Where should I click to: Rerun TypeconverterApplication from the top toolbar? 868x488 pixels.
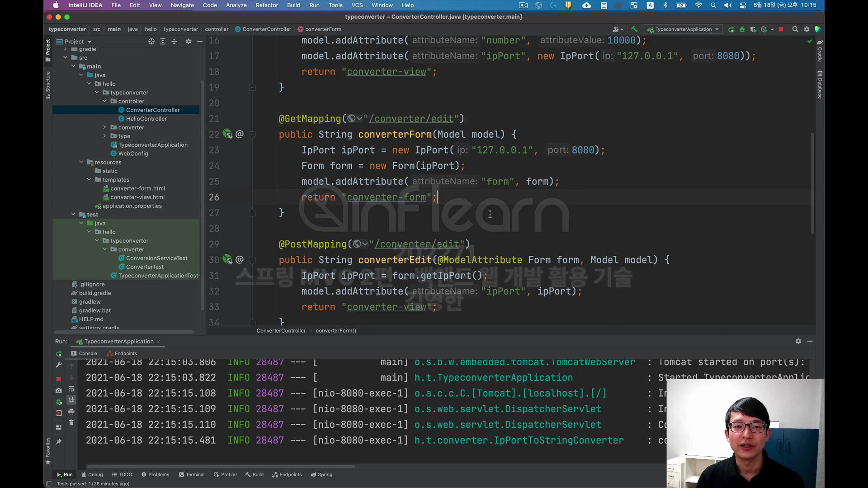[731, 29]
